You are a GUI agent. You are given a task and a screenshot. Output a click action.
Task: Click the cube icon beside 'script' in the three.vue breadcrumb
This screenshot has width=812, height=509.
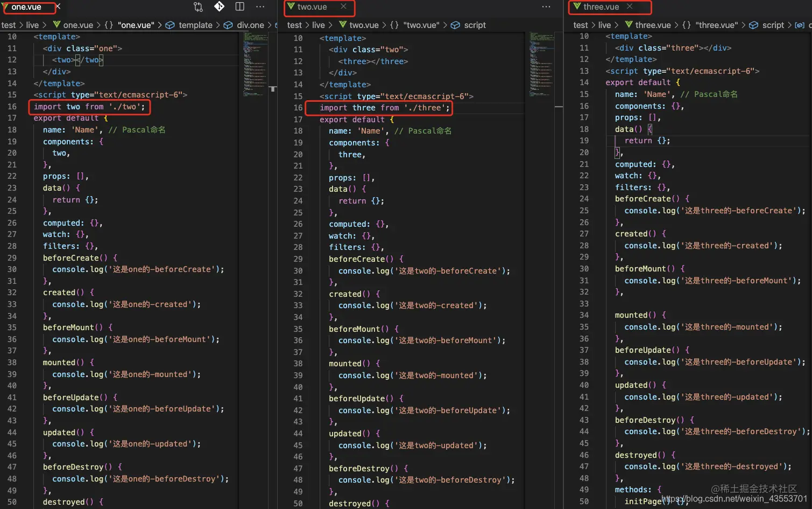[x=753, y=25]
